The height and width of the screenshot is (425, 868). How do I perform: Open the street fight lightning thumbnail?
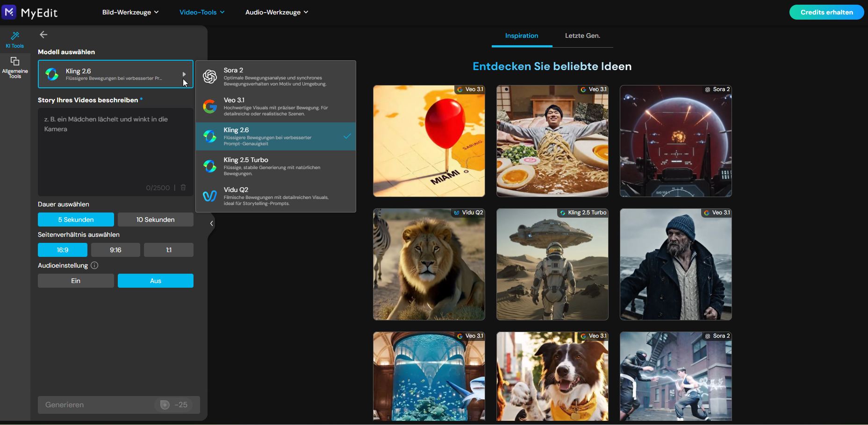pyautogui.click(x=675, y=376)
